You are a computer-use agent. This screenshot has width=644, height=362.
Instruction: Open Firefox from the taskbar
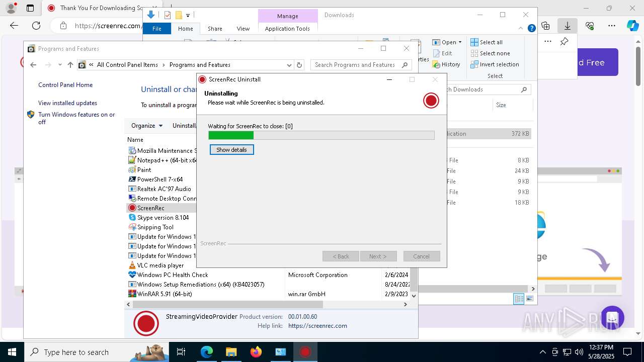(256, 352)
